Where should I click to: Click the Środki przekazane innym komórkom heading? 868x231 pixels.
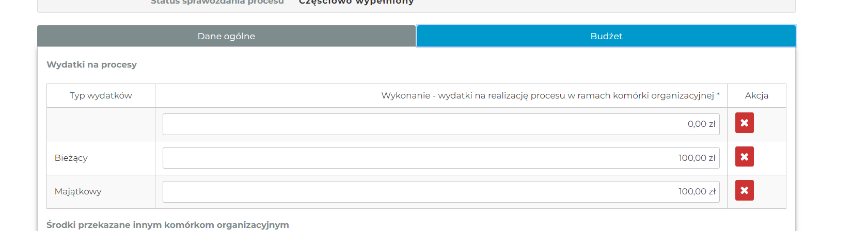(x=168, y=225)
